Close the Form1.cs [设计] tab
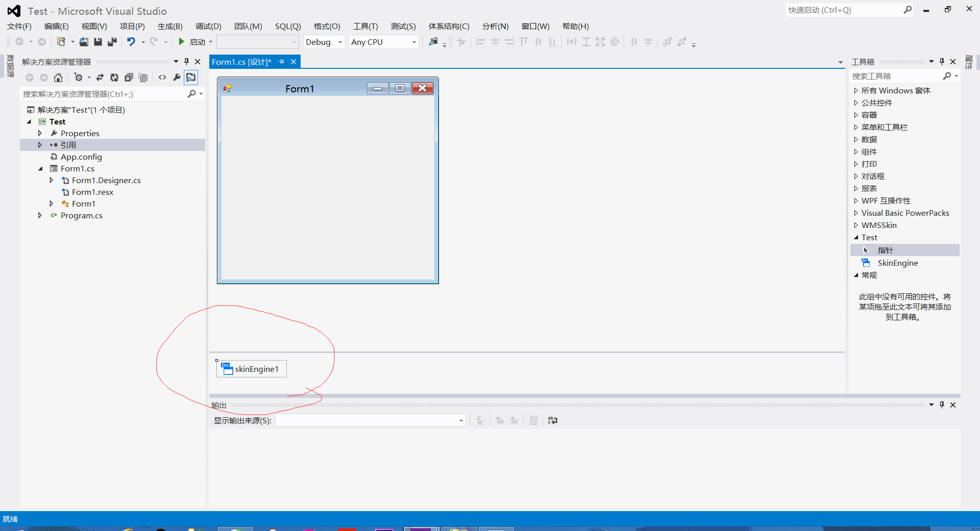The width and height of the screenshot is (980, 531). tap(293, 62)
